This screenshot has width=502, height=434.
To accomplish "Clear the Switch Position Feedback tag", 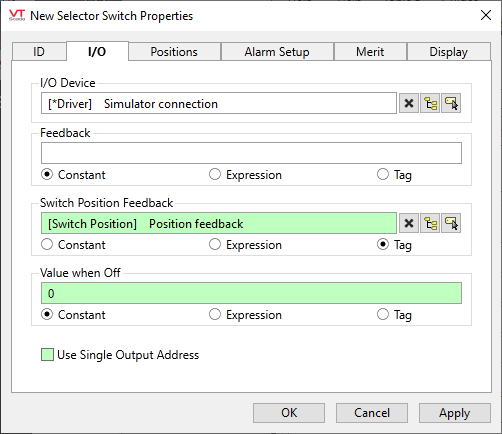I will tap(409, 223).
